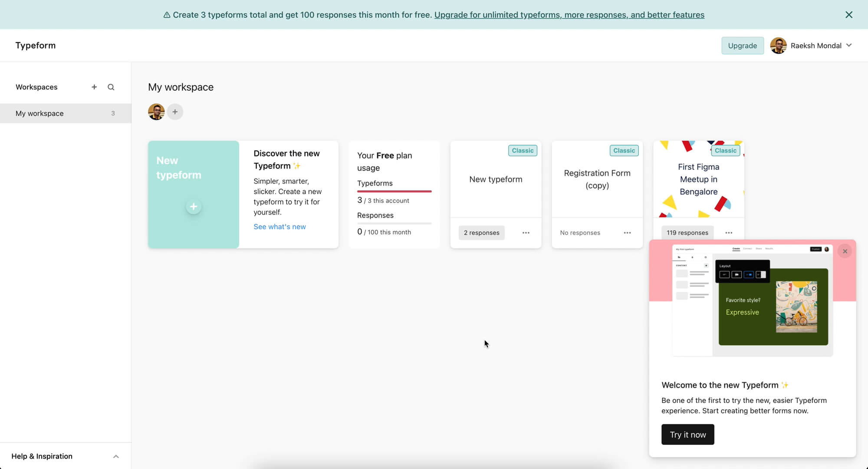This screenshot has width=868, height=469.
Task: Open the Registration Form (copy) card
Action: pyautogui.click(x=597, y=179)
